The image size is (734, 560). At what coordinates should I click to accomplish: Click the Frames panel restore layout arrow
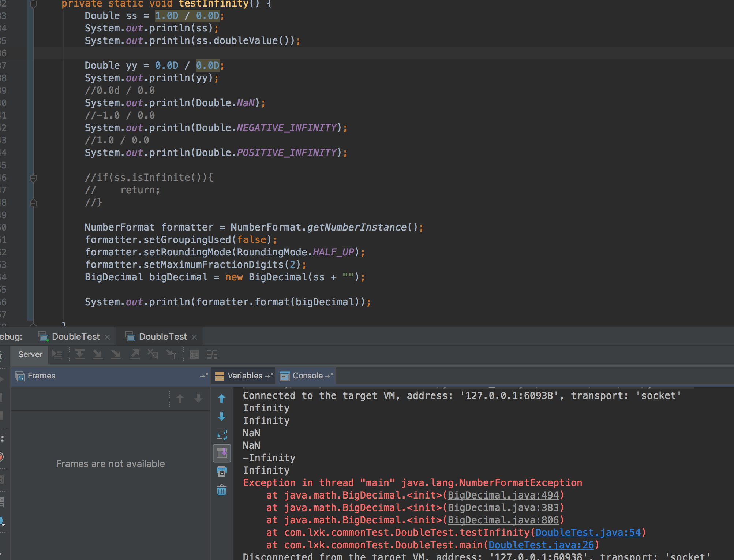tap(203, 376)
